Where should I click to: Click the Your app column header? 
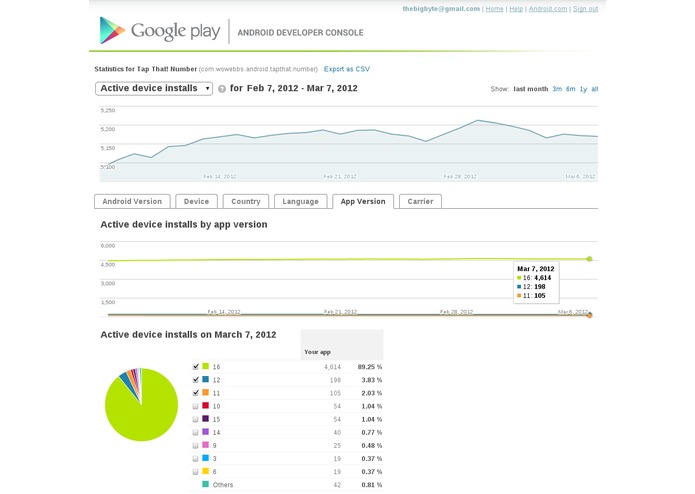coord(317,352)
